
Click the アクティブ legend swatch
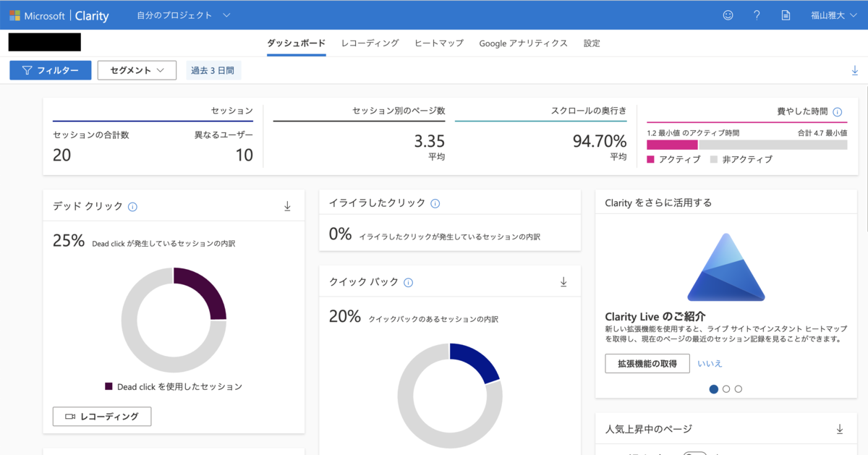pyautogui.click(x=650, y=159)
